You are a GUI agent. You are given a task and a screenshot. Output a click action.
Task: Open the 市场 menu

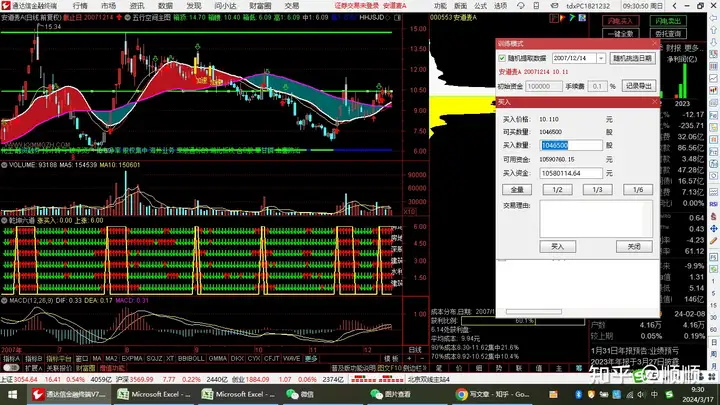click(108, 6)
